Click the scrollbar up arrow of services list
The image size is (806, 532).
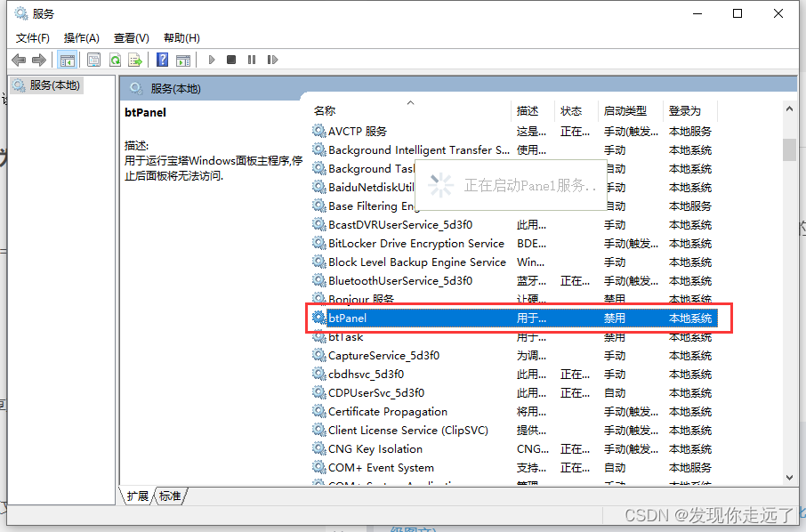coord(790,109)
